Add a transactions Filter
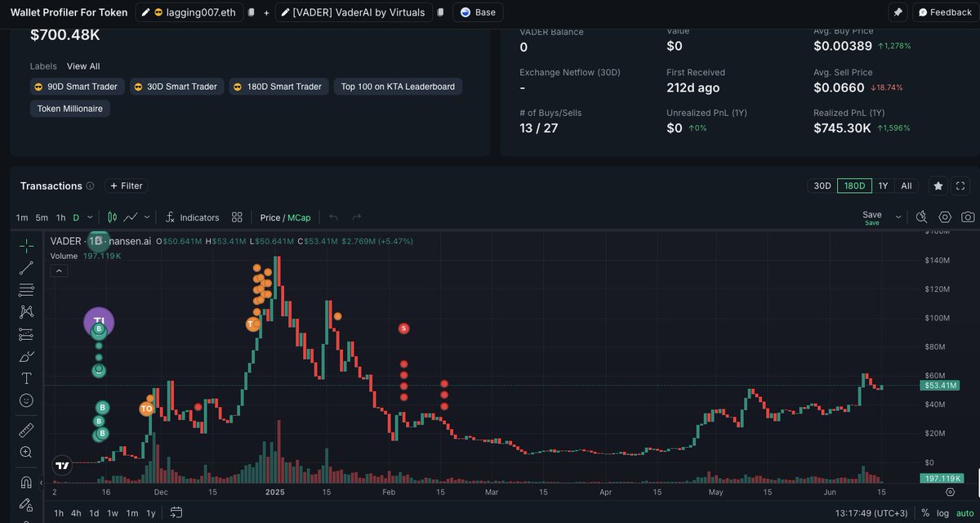Image resolution: width=980 pixels, height=523 pixels. click(x=126, y=186)
